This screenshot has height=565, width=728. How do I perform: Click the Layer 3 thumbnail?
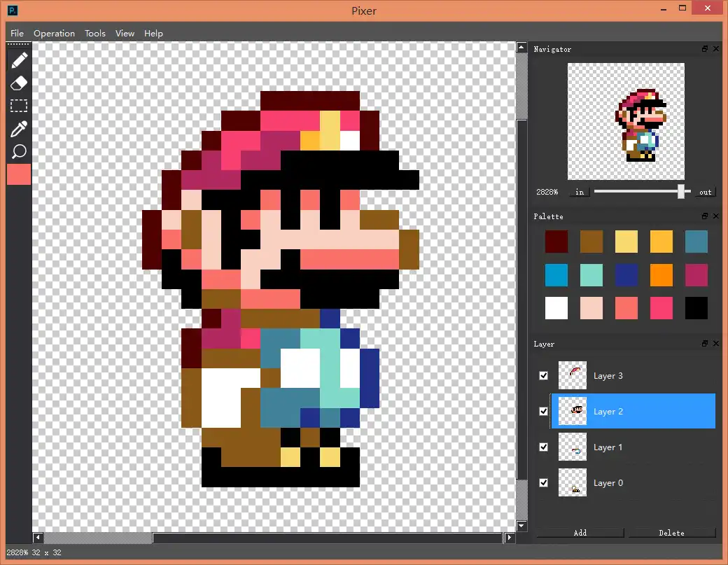[573, 375]
